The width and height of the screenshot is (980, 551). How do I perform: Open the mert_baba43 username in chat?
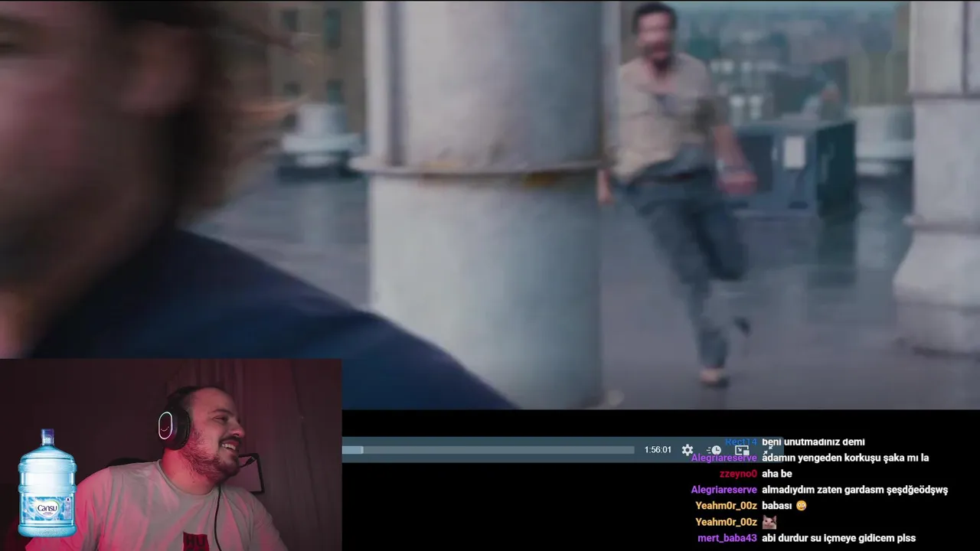tap(727, 538)
